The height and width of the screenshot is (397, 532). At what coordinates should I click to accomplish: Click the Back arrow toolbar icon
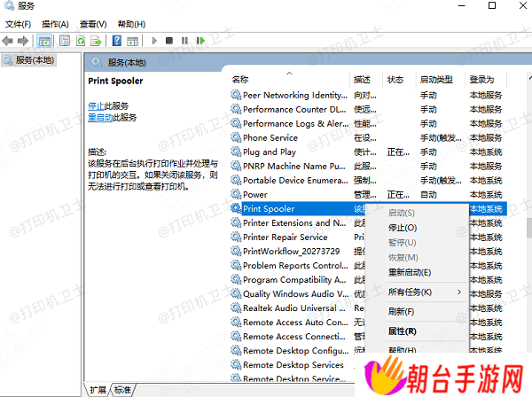point(7,41)
